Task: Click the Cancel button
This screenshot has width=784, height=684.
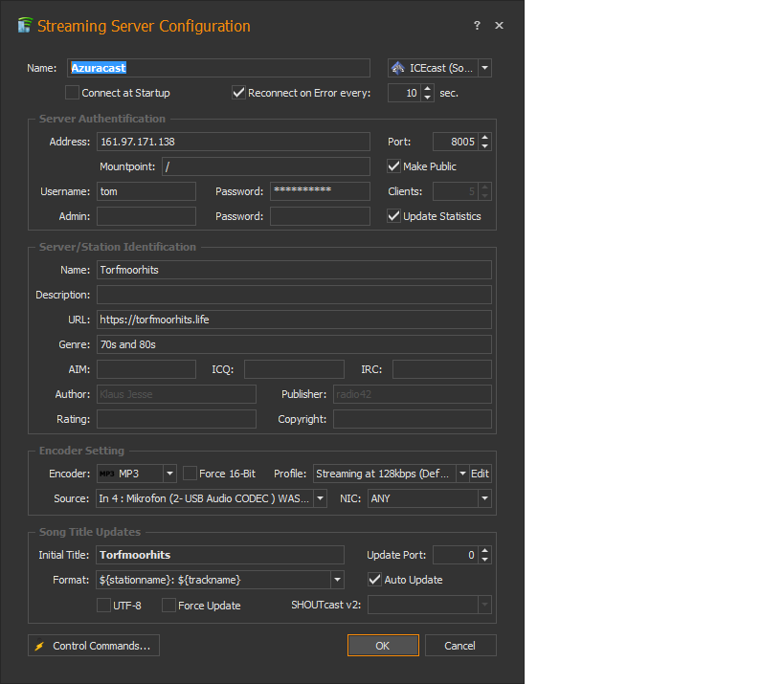Action: point(460,646)
